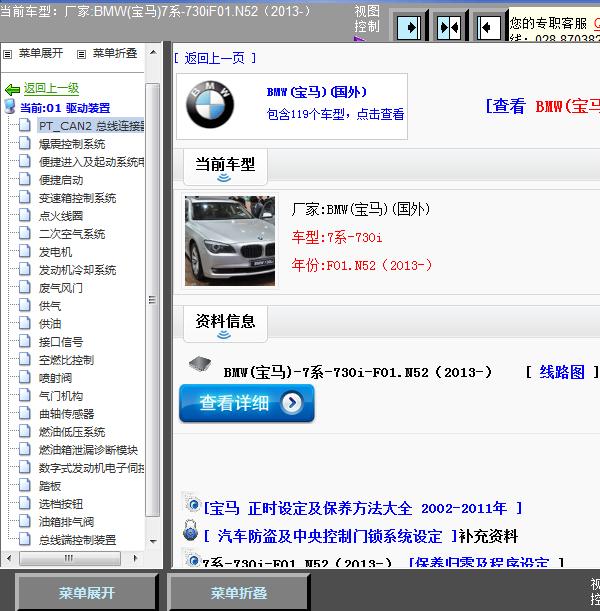
Task: Click the view control right-arrow icon
Action: (x=409, y=27)
